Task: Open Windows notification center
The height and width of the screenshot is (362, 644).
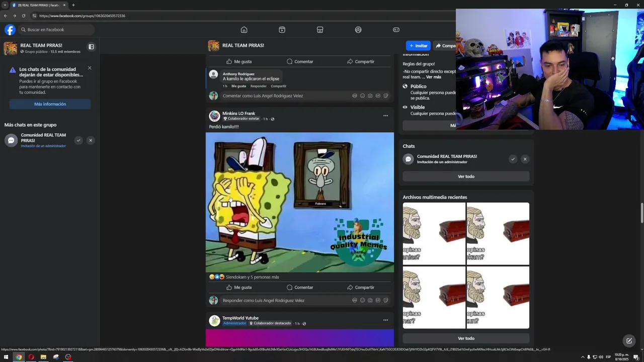Action: [x=636, y=357]
